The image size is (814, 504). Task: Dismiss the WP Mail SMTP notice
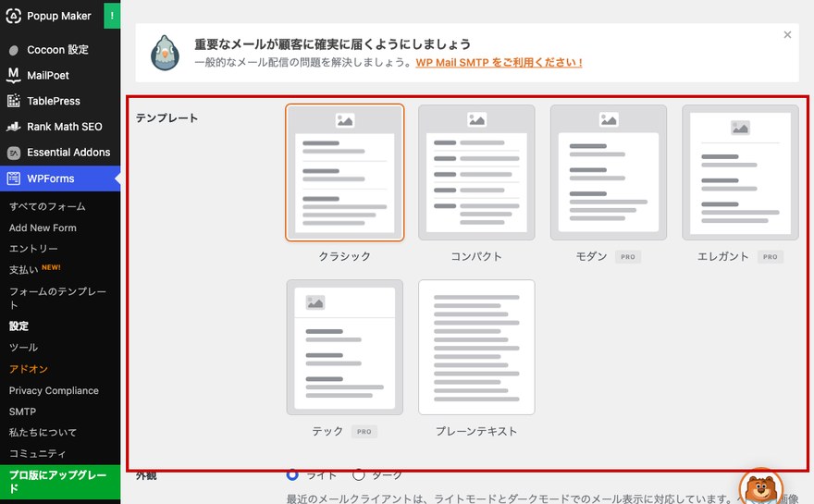coord(787,35)
